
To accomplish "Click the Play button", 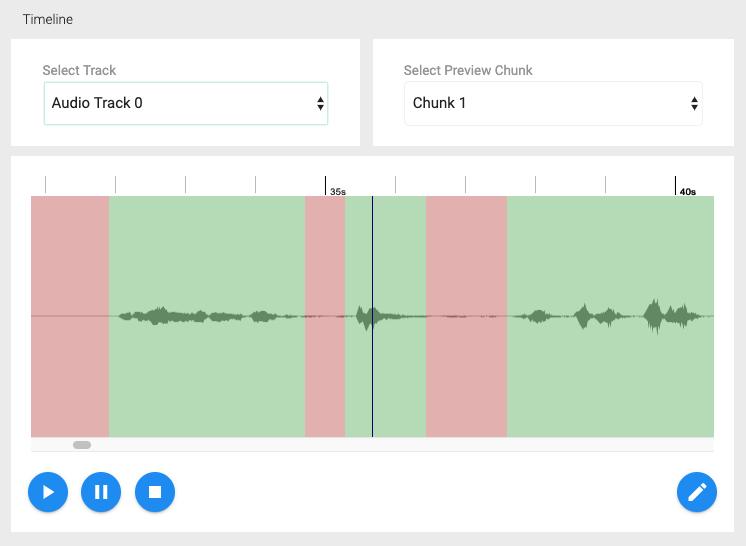I will [x=48, y=491].
